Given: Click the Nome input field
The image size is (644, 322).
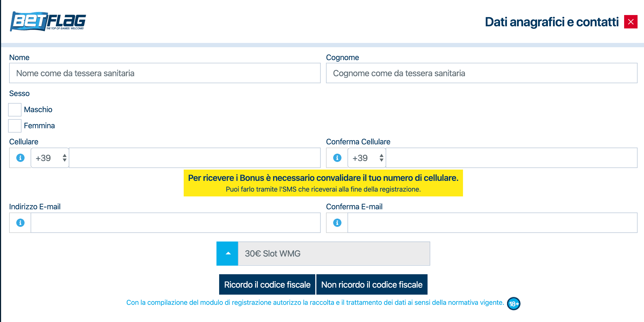Looking at the screenshot, I should 165,73.
